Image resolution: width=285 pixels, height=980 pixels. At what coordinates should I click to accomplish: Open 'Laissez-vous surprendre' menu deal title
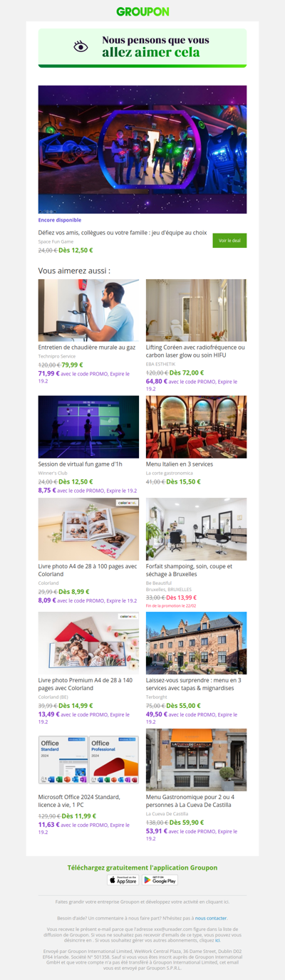[194, 684]
